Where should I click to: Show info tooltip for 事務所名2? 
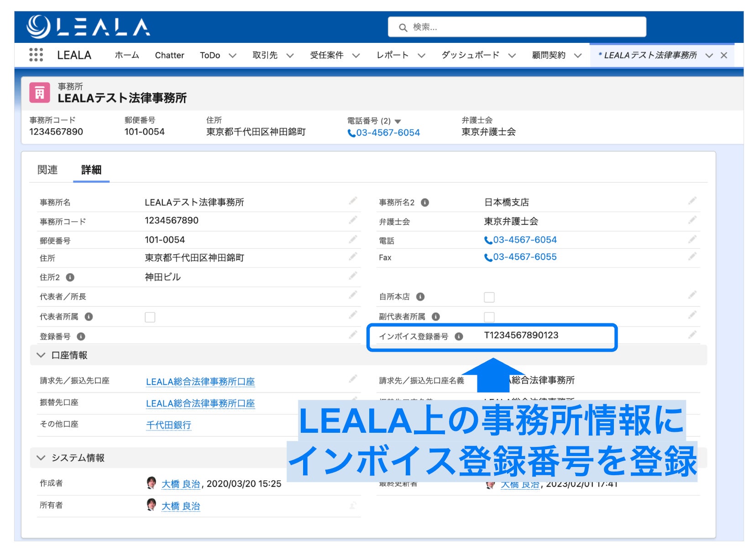click(x=425, y=202)
